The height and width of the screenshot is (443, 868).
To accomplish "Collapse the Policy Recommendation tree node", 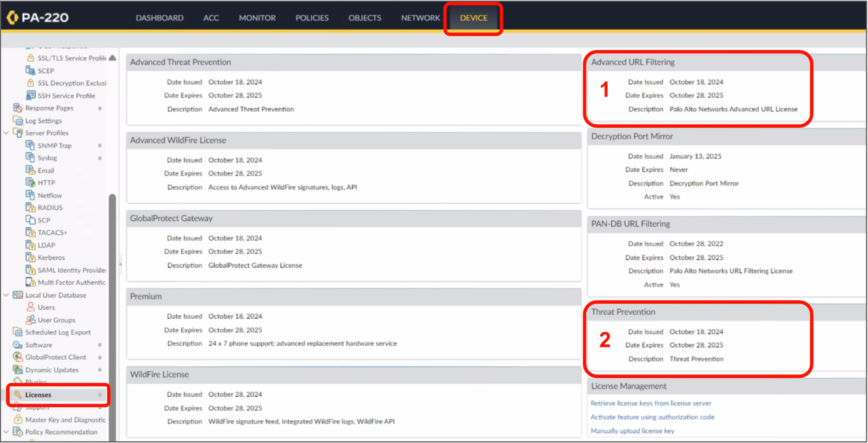I will 6,432.
